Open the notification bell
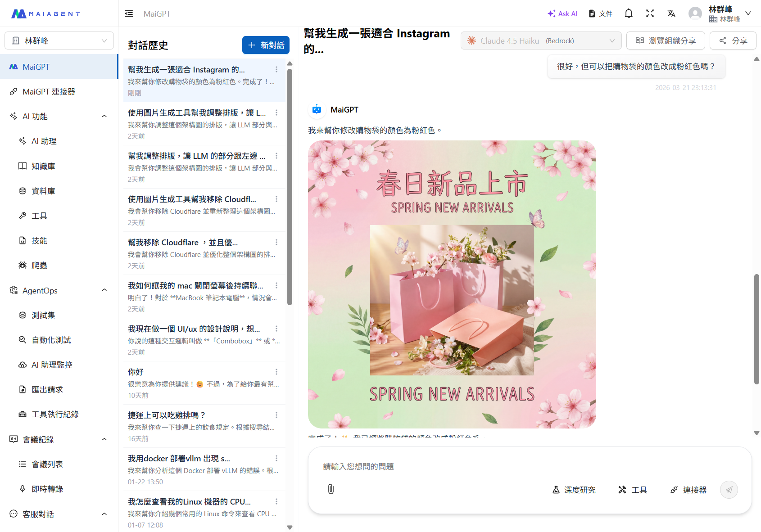 628,14
